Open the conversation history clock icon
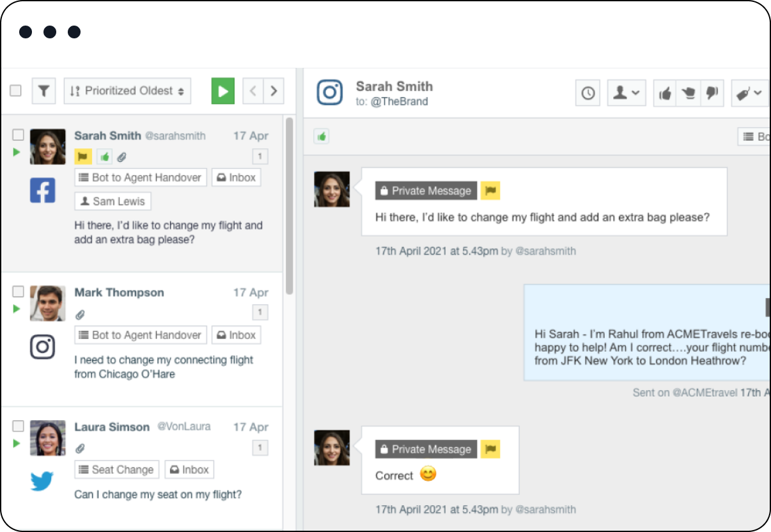The image size is (771, 532). 588,93
